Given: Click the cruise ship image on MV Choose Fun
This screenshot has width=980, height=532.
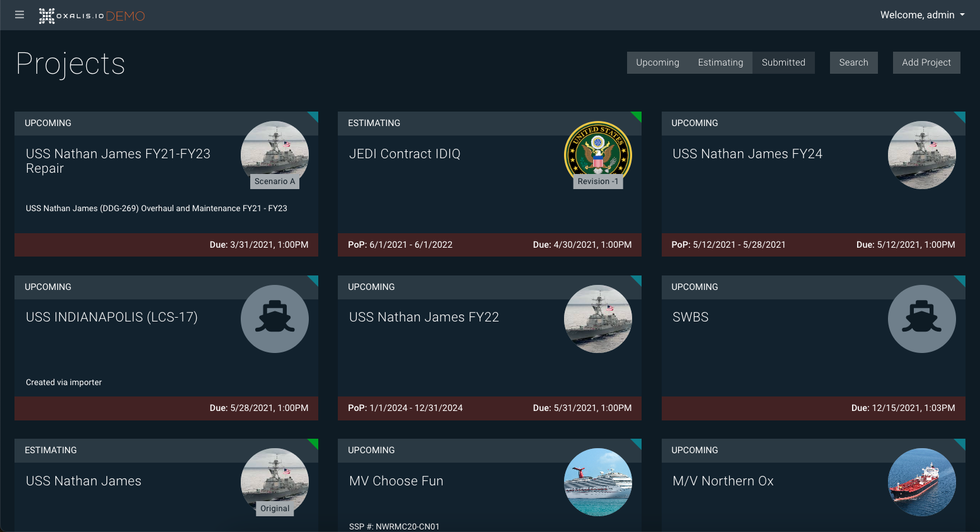Looking at the screenshot, I should 597,482.
